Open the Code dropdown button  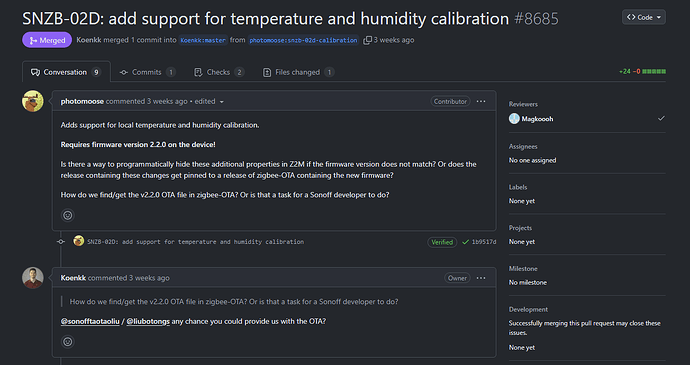click(x=643, y=17)
